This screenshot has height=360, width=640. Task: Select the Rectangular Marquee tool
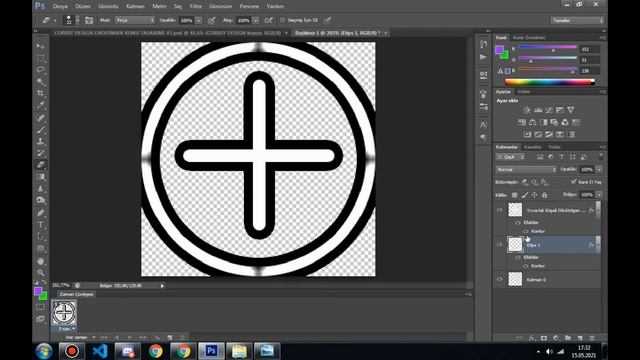click(40, 58)
